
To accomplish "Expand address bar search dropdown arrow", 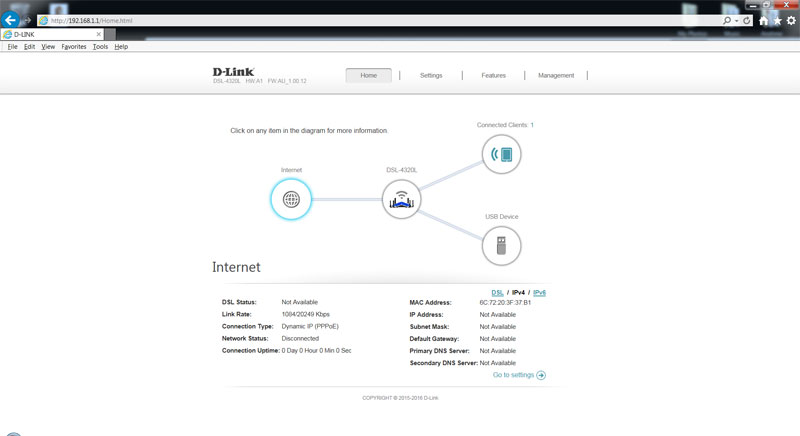I will pyautogui.click(x=736, y=21).
